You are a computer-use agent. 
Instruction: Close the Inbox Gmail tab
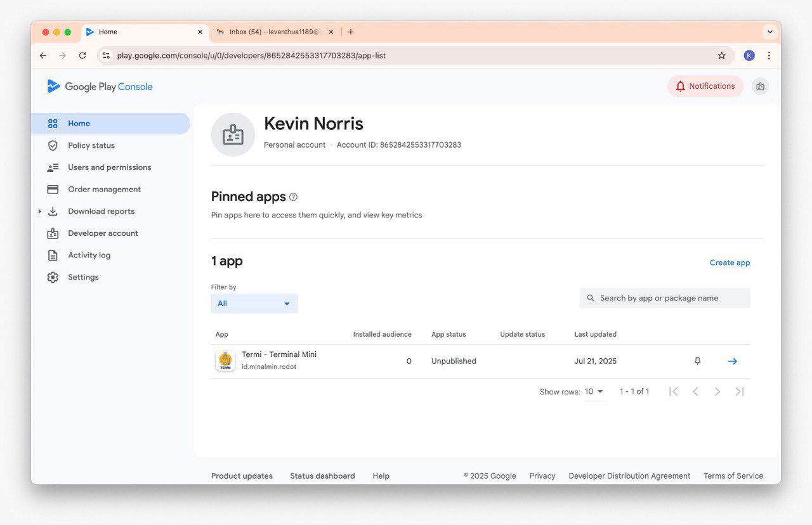point(331,32)
